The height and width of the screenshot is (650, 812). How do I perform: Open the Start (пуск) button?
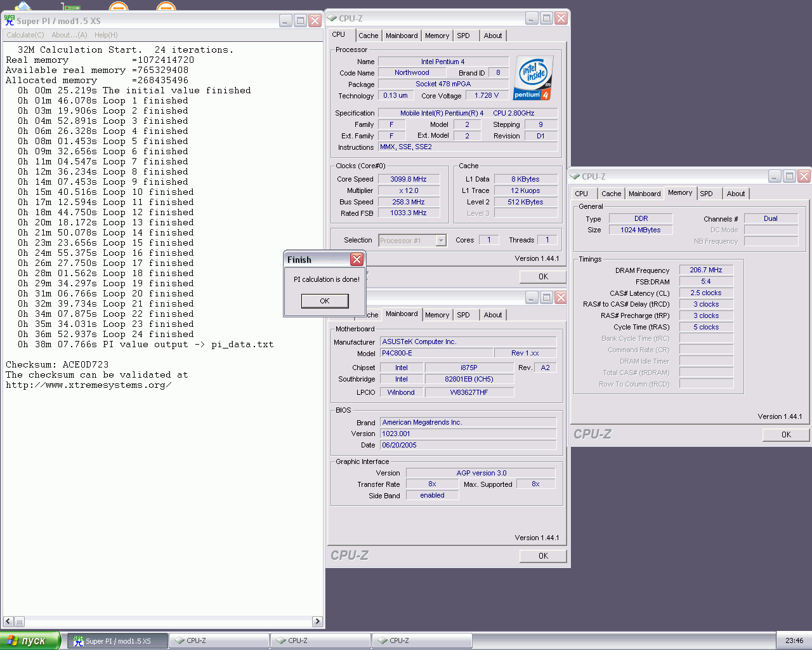(30, 640)
